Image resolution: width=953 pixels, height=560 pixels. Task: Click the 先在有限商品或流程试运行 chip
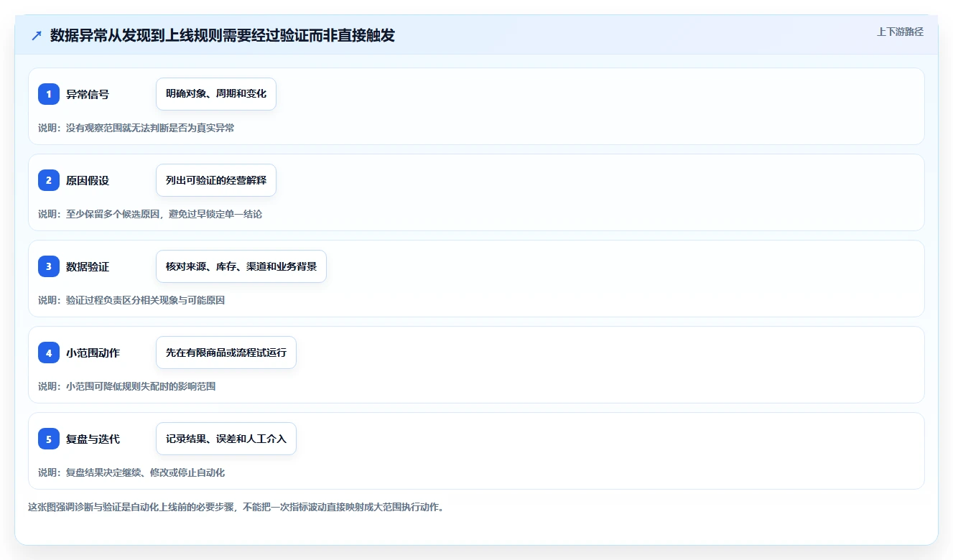pos(226,353)
